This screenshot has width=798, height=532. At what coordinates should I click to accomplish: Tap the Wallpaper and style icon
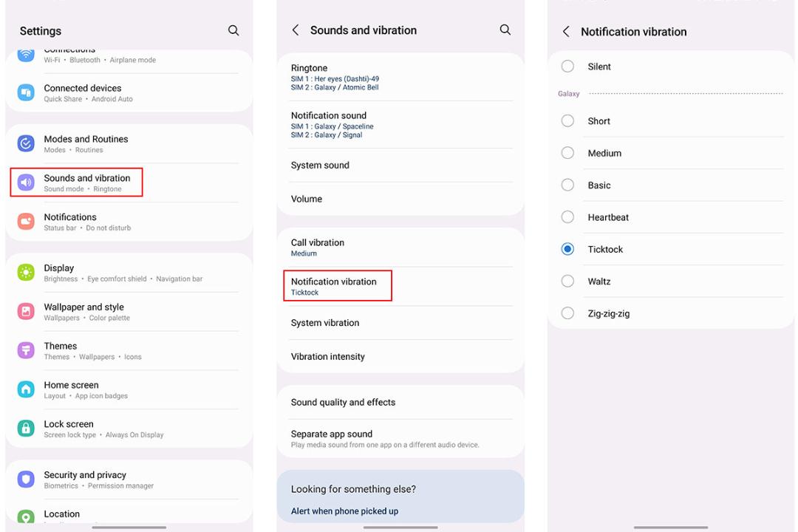[x=26, y=312]
